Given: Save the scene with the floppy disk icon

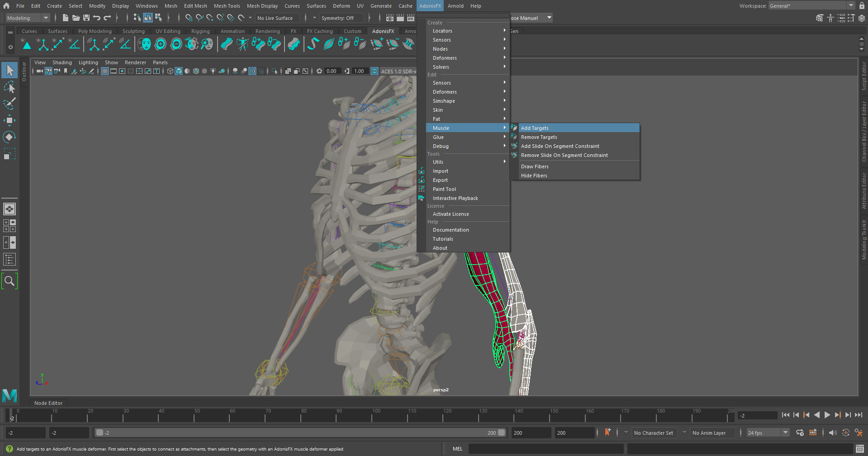Looking at the screenshot, I should [x=86, y=18].
